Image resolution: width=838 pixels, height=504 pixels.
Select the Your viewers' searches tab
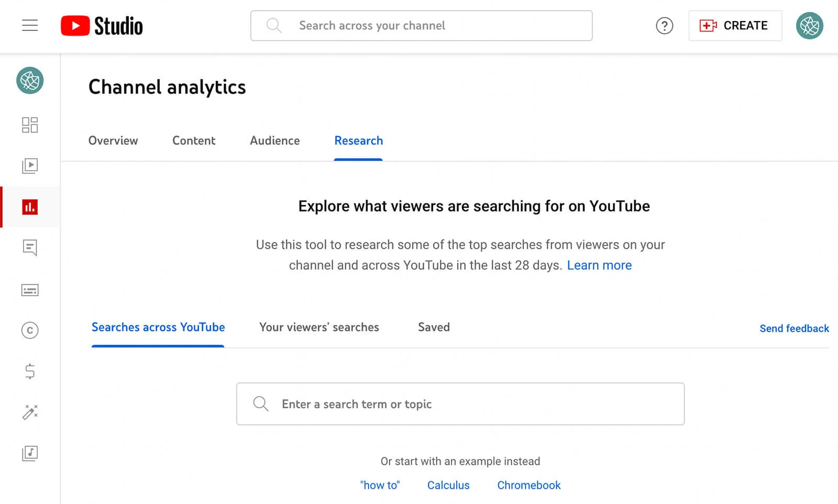[x=318, y=327]
